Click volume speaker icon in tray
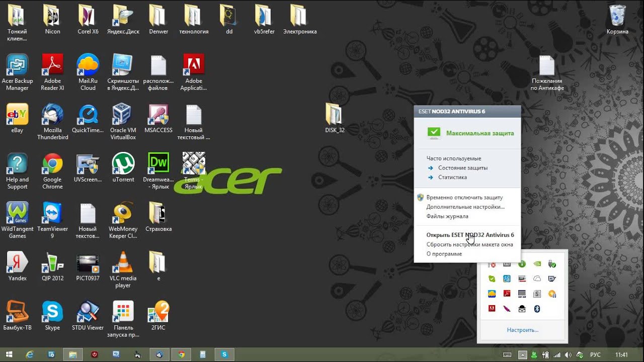644x362 pixels. coord(568,355)
